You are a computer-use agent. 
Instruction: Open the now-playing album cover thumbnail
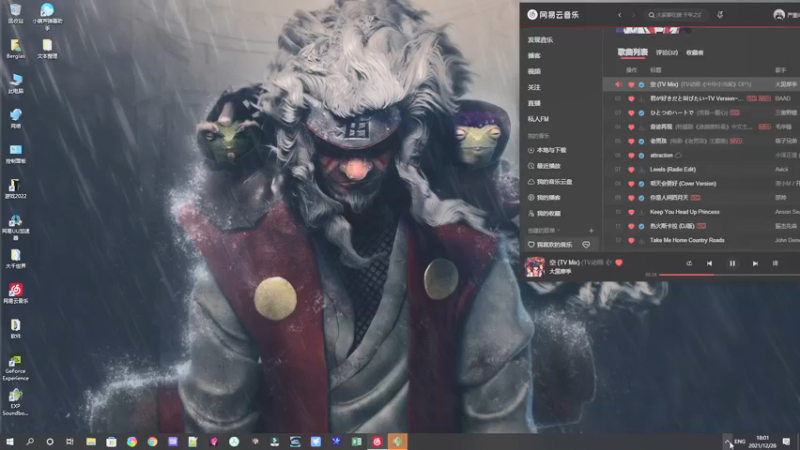tap(535, 266)
